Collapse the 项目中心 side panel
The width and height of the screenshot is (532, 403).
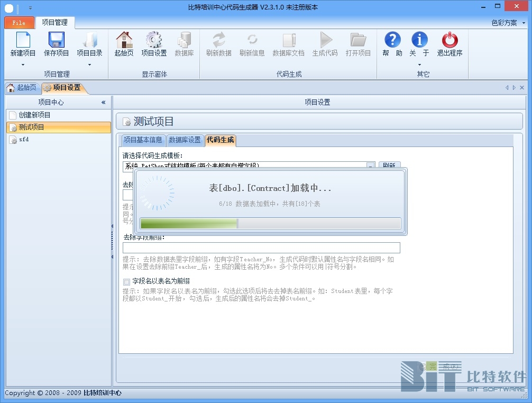[x=104, y=102]
